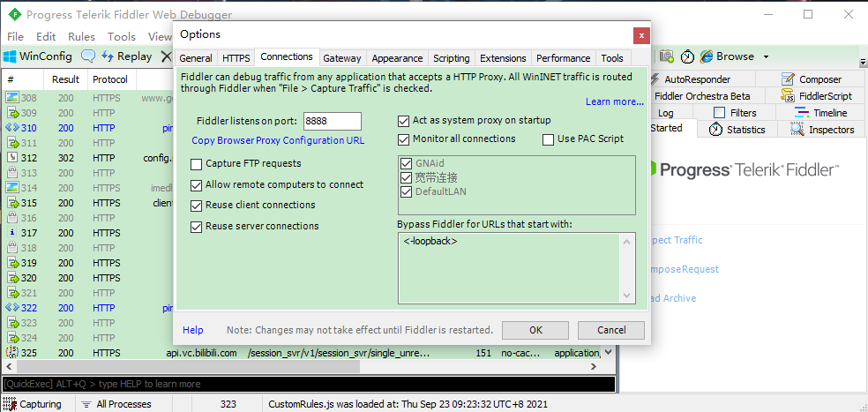The image size is (868, 412).
Task: Click OK to confirm options
Action: [535, 330]
